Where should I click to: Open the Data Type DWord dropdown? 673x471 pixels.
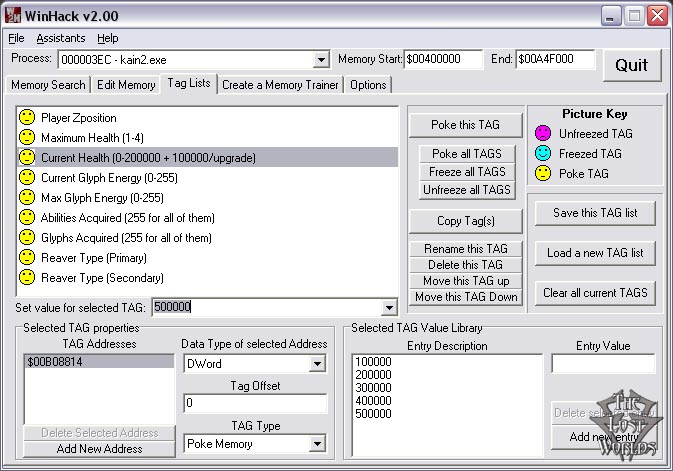(x=317, y=364)
